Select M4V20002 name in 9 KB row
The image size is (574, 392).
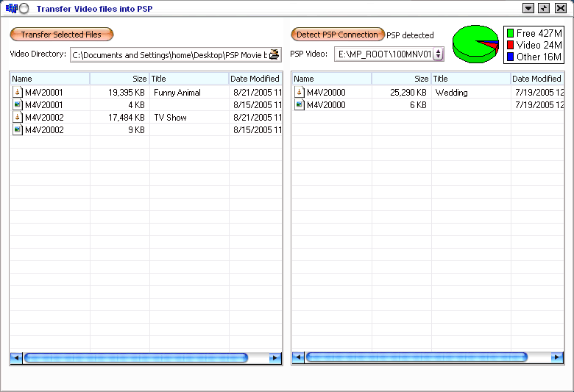coord(44,130)
